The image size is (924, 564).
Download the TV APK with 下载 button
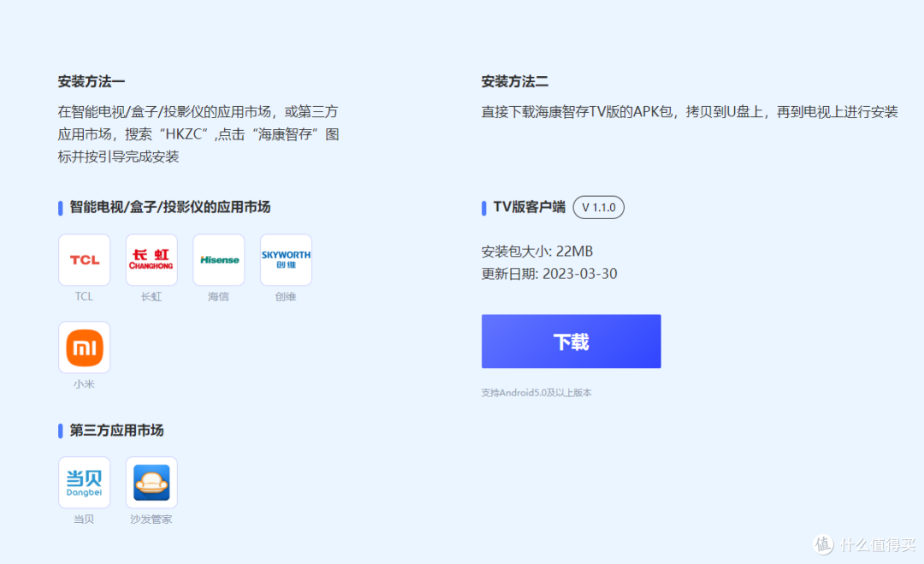pyautogui.click(x=571, y=341)
